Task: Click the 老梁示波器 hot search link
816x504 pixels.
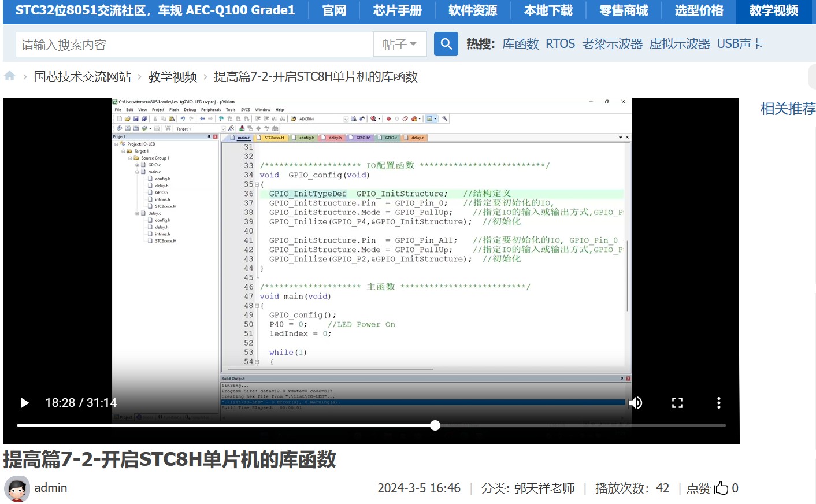Action: coord(613,44)
